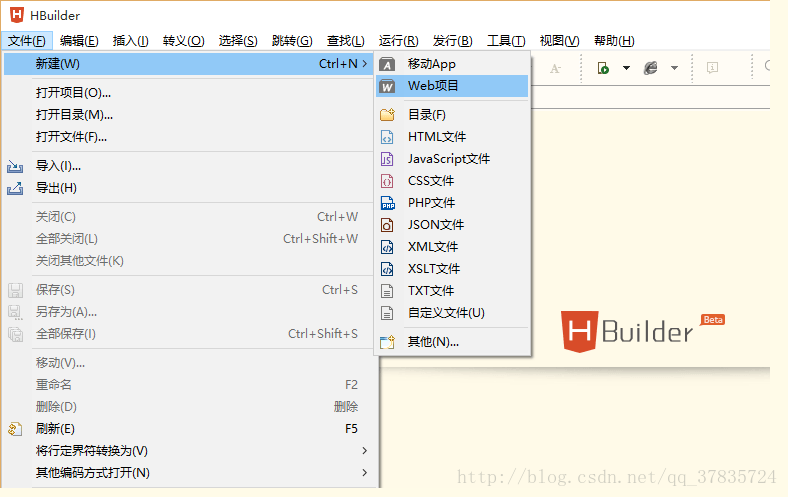Click the 导出 export icon
This screenshot has height=497, width=788.
(x=15, y=188)
